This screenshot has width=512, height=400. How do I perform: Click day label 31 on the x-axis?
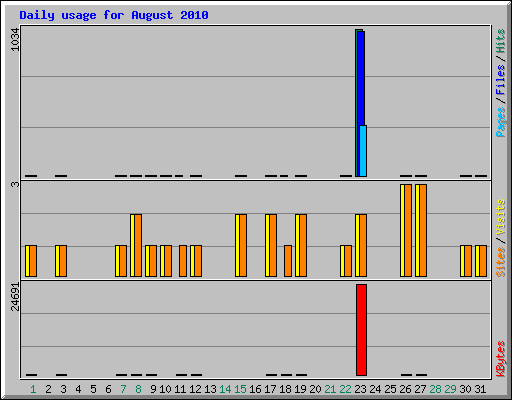[480, 389]
